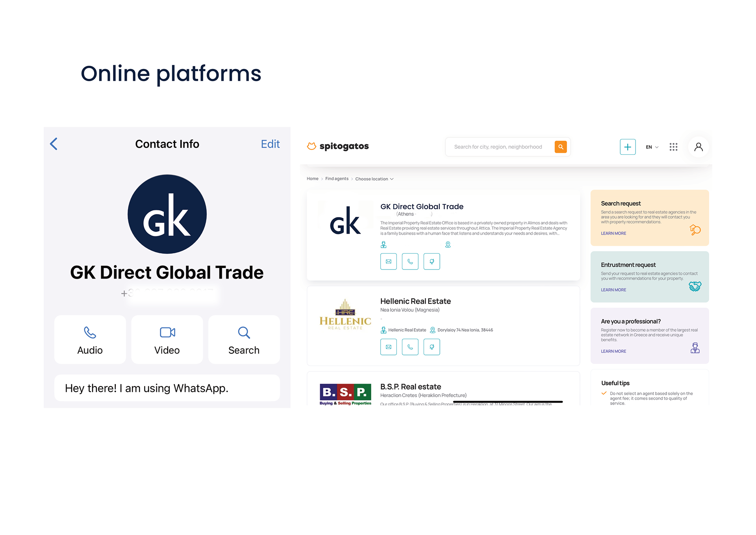The image size is (756, 535).
Task: Start an Audio call
Action: 90,340
